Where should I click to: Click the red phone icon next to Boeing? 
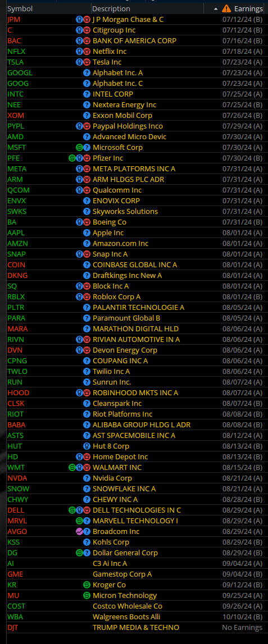(87, 222)
